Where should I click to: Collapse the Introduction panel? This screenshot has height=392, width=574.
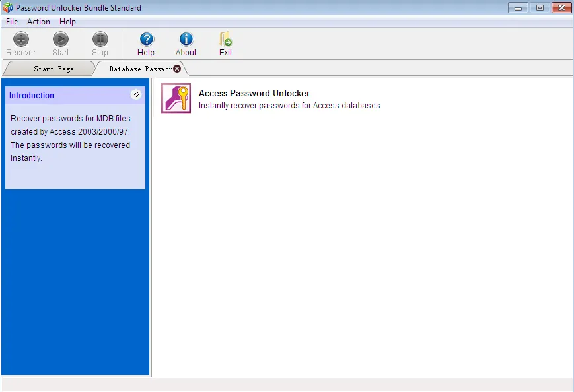(x=136, y=95)
